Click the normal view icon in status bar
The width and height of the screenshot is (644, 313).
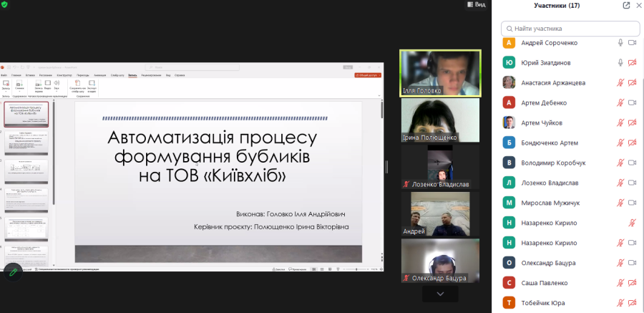pyautogui.click(x=314, y=269)
